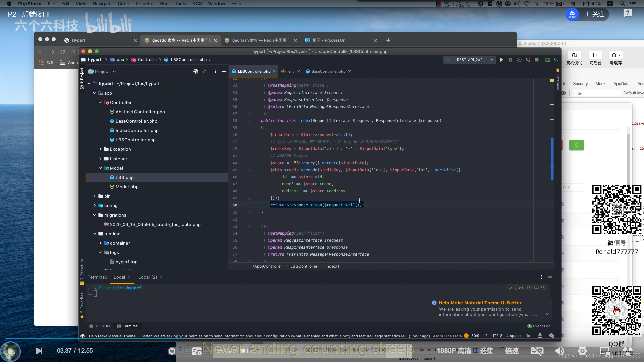The image size is (644, 362).
Task: Toggle the danmaku 弹 button
Action: click(x=172, y=351)
